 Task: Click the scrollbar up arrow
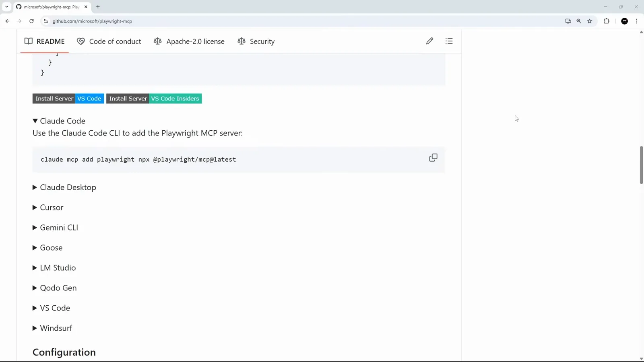641,32
